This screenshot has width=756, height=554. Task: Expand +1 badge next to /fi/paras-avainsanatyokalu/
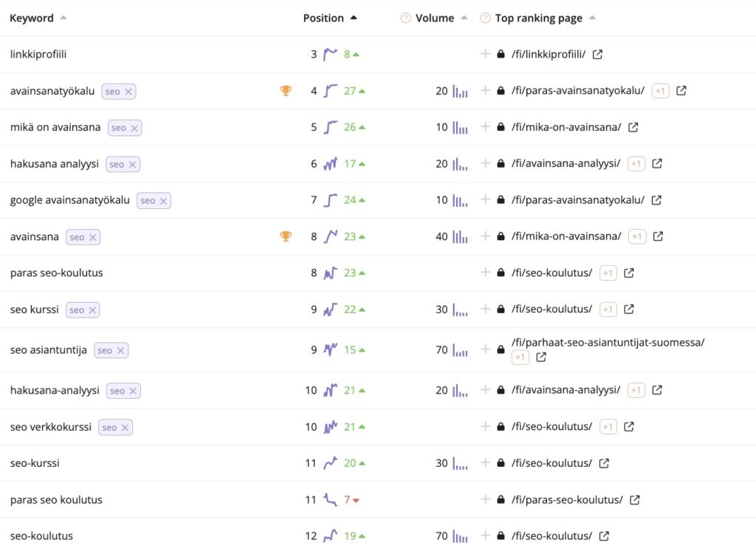[x=660, y=91]
